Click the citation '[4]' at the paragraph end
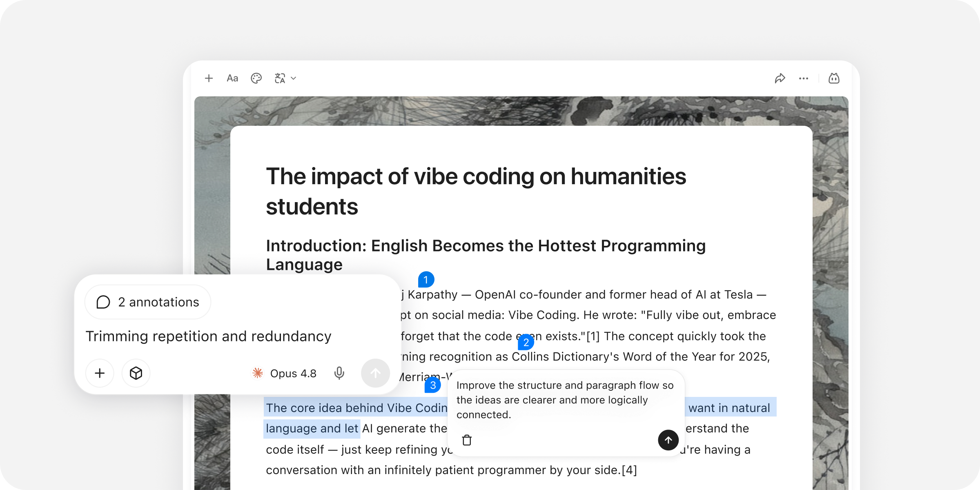This screenshot has width=980, height=490. click(x=629, y=470)
